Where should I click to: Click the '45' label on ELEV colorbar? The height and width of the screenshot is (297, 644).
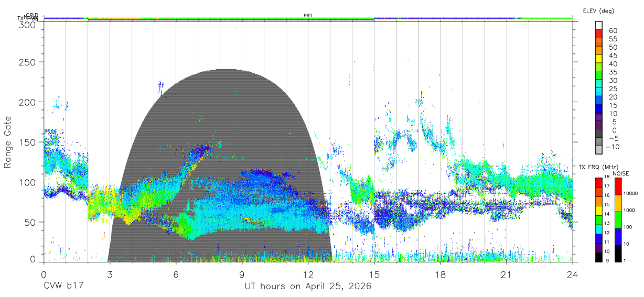coord(613,56)
